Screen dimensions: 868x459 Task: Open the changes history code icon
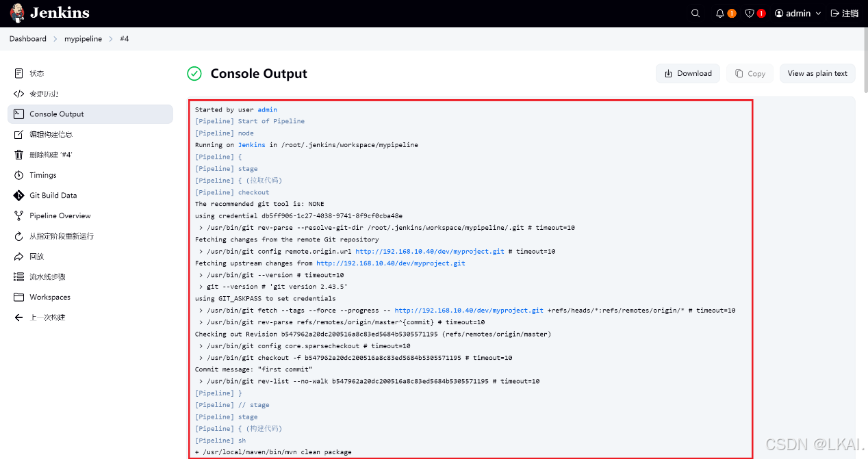click(18, 94)
